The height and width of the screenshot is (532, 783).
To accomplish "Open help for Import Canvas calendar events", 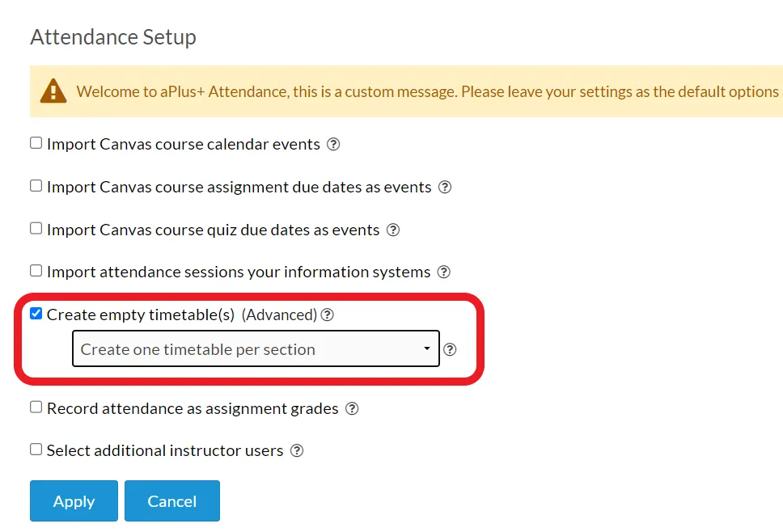I will click(333, 144).
